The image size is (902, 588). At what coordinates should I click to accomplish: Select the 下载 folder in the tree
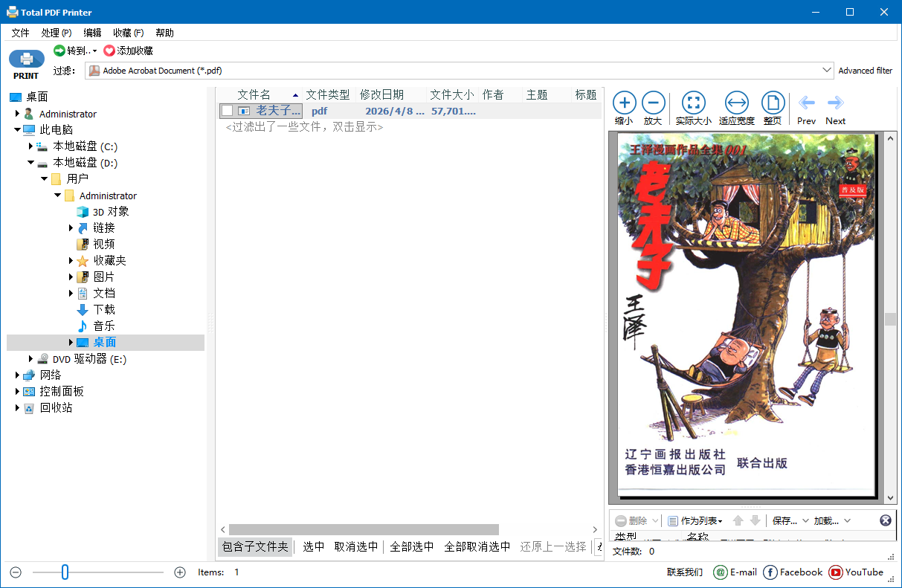tap(104, 309)
